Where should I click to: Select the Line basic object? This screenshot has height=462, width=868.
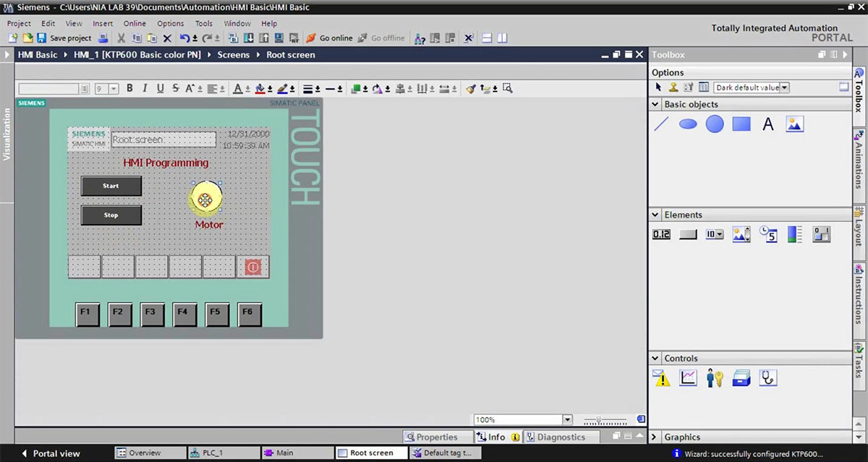[661, 124]
